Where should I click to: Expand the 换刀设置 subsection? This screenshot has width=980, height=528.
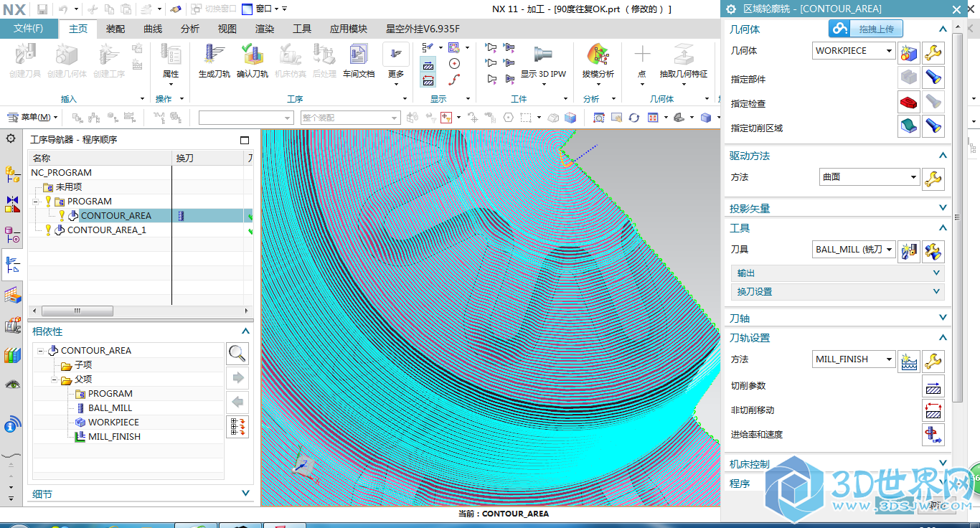pyautogui.click(x=936, y=292)
